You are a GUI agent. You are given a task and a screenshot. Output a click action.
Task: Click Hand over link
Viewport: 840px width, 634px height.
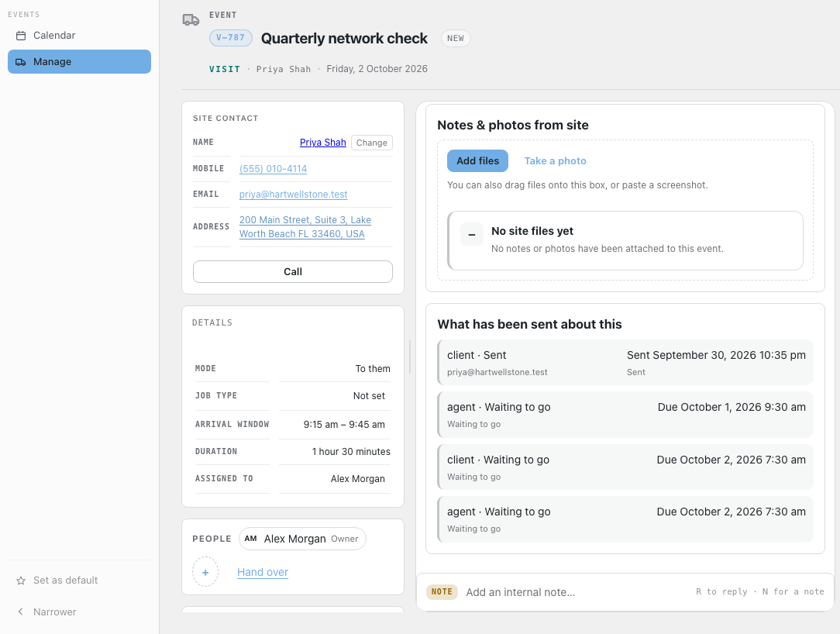pos(263,572)
